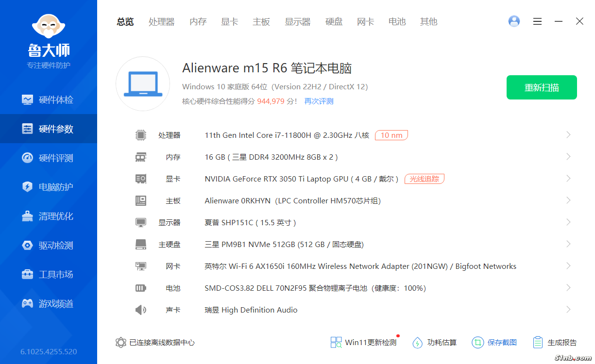Open 驱动检测 hexagon icon
The width and height of the screenshot is (595, 364).
(x=28, y=246)
